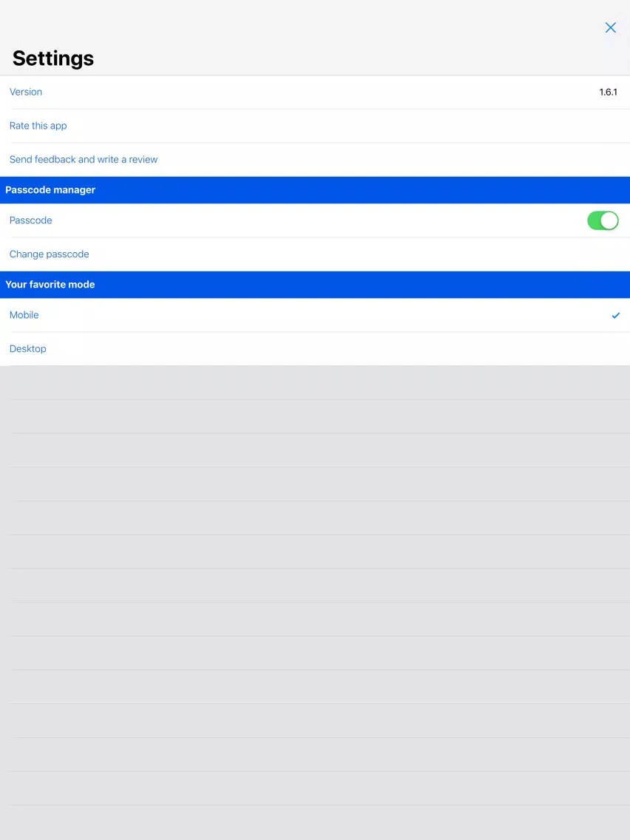Open Rate this app

315,126
